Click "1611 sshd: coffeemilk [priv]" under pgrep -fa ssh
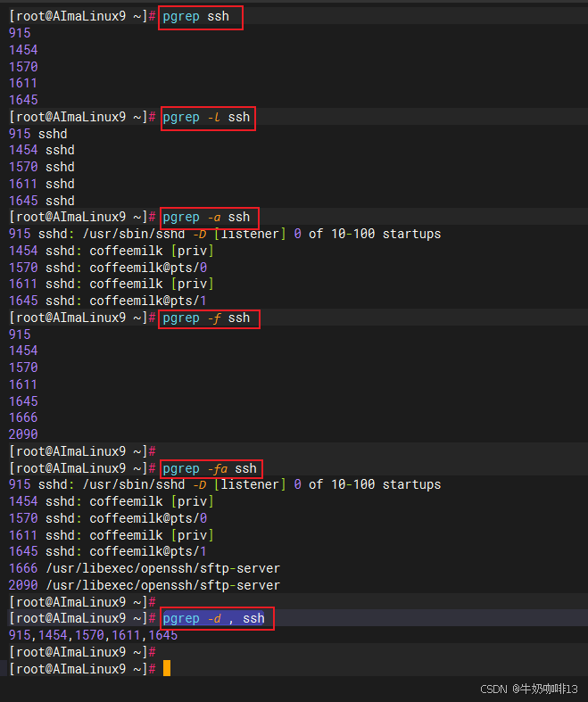588x702 pixels. point(112,535)
